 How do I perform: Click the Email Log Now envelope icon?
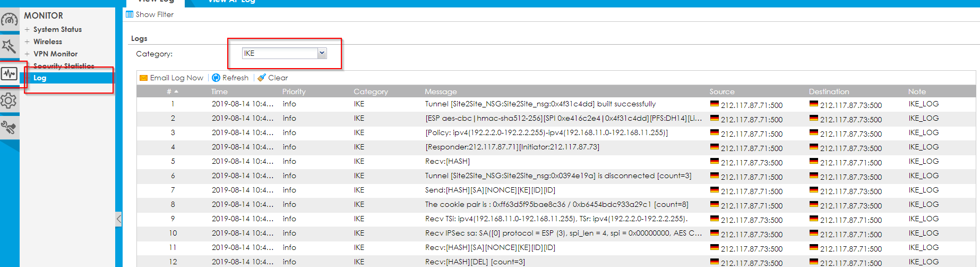coord(143,78)
